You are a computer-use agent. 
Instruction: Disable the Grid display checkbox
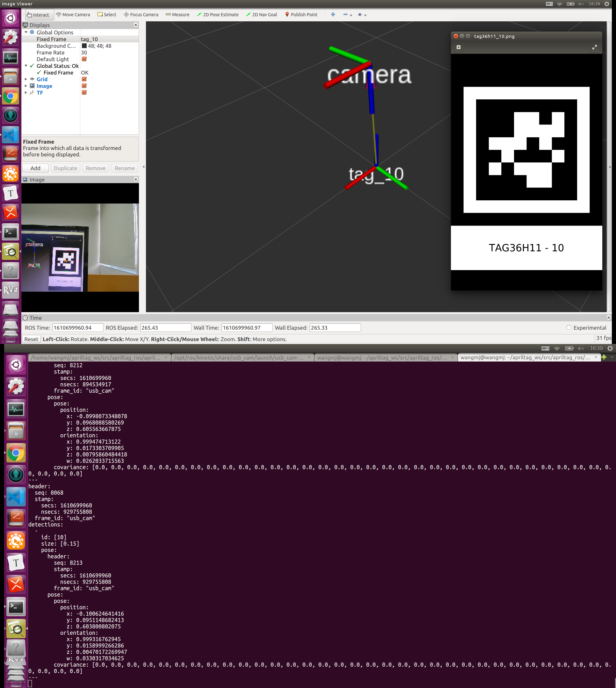[84, 79]
